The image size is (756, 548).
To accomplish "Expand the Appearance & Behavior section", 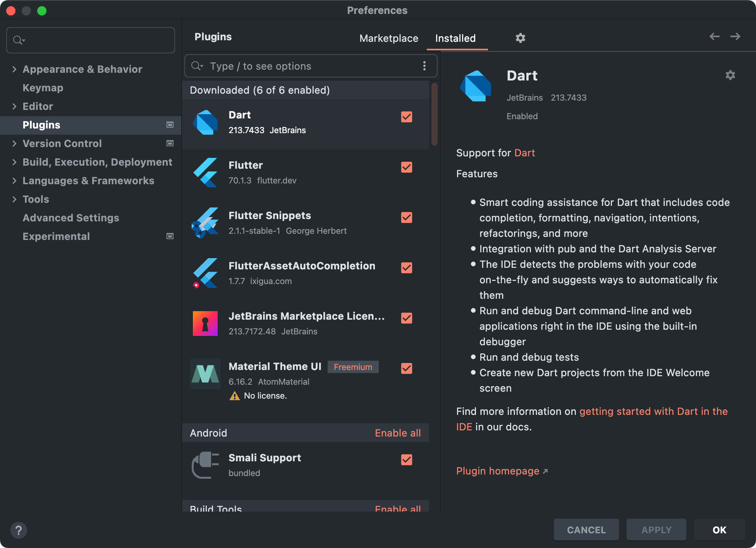I will tap(14, 69).
